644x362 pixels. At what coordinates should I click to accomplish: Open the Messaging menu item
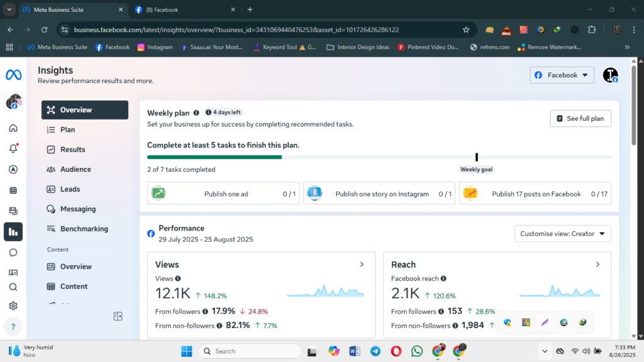coord(85,209)
